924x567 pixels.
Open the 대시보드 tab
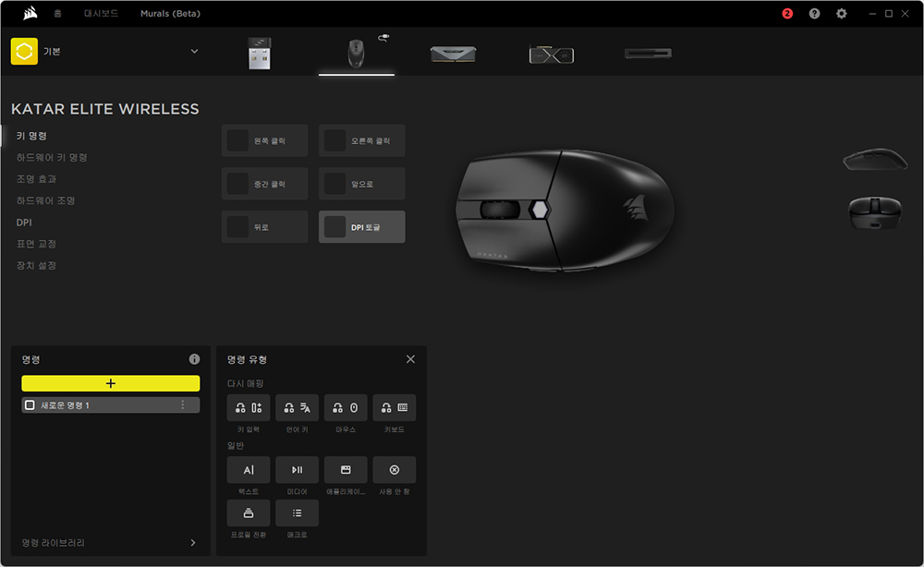tap(101, 13)
